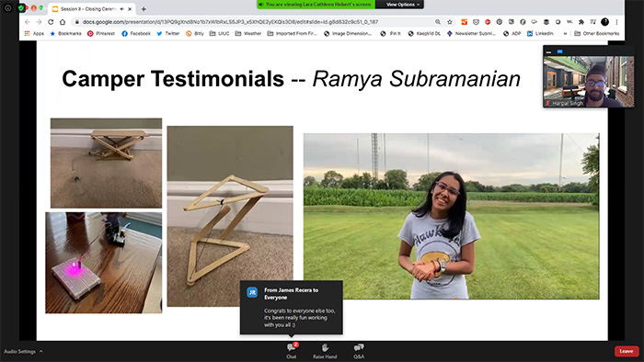Image resolution: width=644 pixels, height=362 pixels.
Task: Select the Session II - Closing Ceremony tab
Action: pyautogui.click(x=91, y=8)
